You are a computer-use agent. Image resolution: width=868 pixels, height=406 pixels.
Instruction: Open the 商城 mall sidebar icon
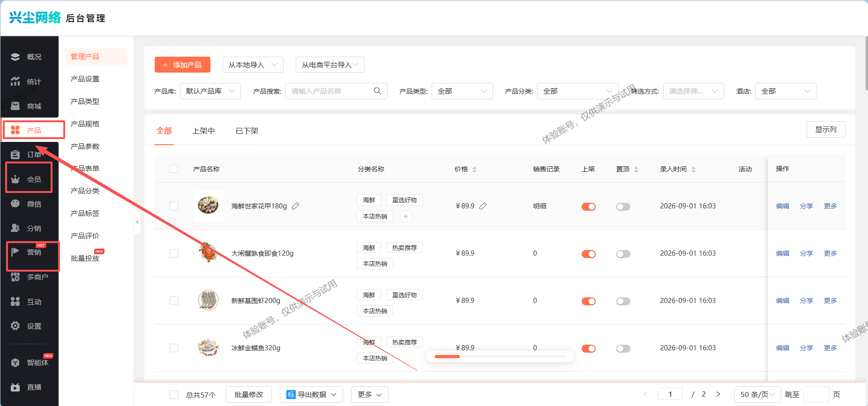[x=15, y=106]
